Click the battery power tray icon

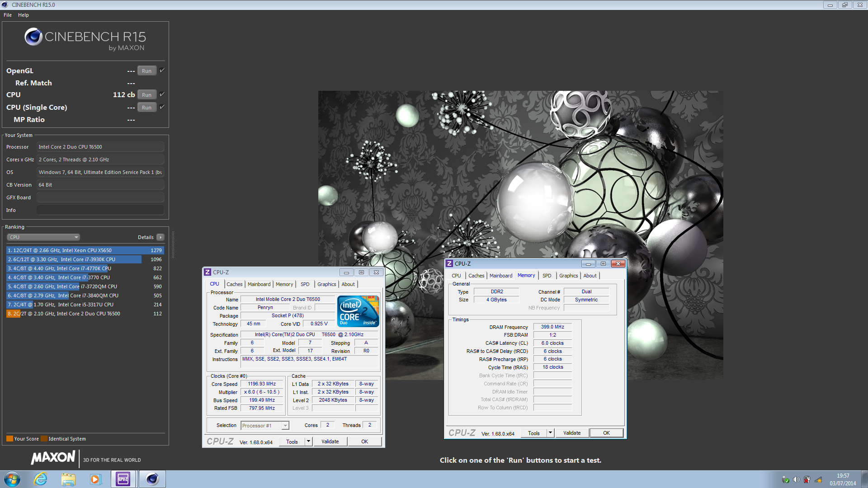tap(807, 480)
